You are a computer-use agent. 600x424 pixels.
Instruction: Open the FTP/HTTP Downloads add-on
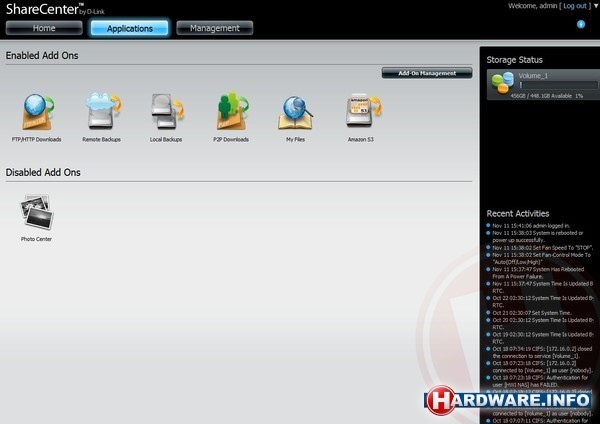tap(38, 112)
